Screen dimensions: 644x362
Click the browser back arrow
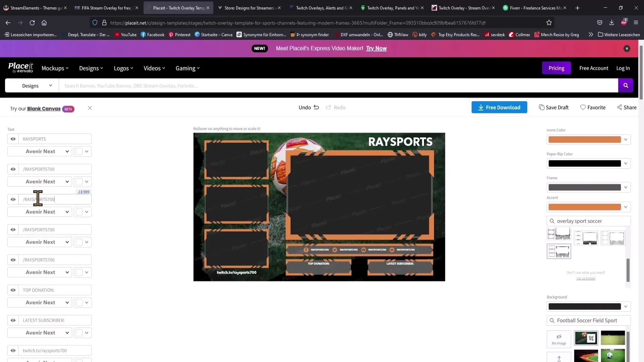pyautogui.click(x=8, y=23)
